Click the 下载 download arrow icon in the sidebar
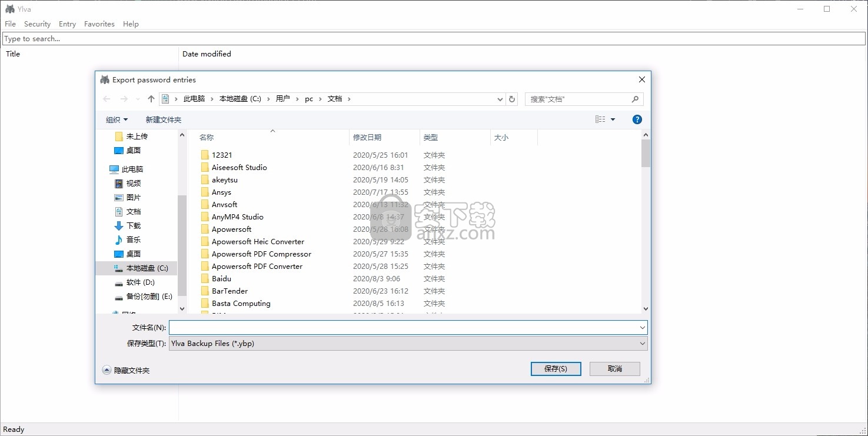 pos(119,225)
